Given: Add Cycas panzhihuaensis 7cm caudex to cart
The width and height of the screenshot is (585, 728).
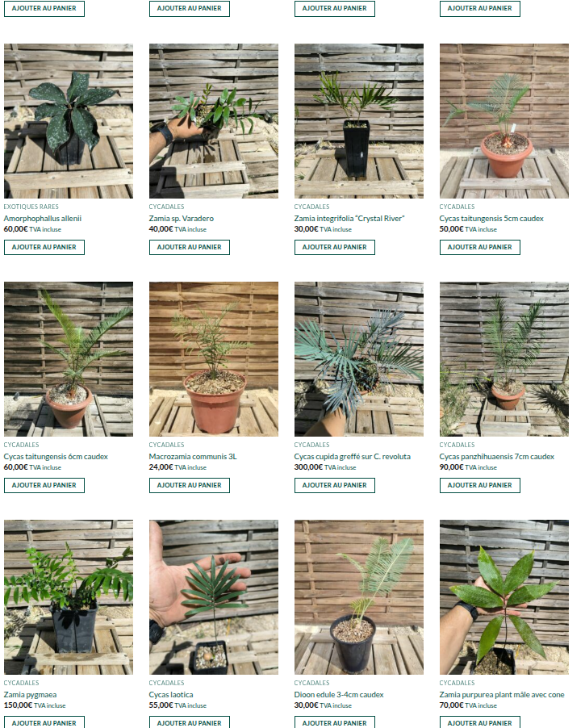Looking at the screenshot, I should [x=480, y=485].
